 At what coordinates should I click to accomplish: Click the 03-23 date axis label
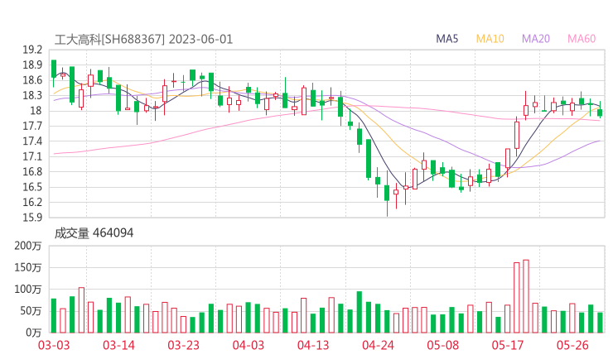coord(183,345)
